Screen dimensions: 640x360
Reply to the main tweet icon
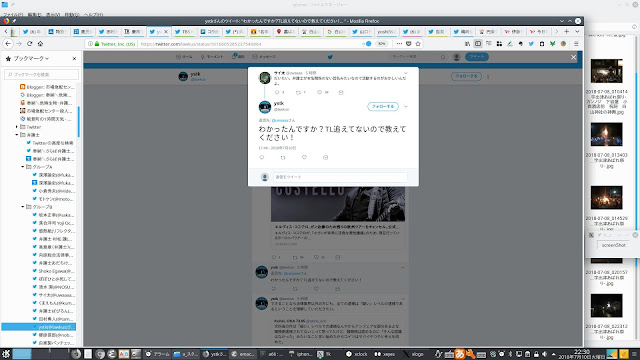(x=262, y=157)
